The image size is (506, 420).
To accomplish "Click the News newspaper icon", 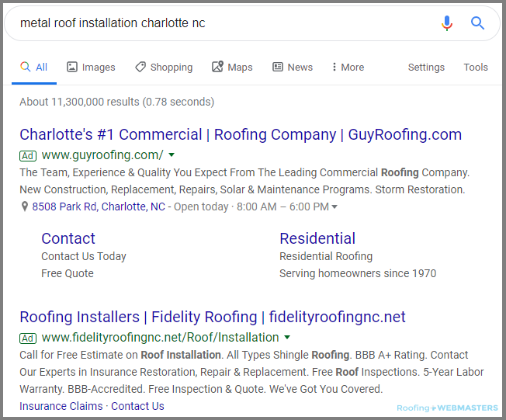I will (278, 67).
